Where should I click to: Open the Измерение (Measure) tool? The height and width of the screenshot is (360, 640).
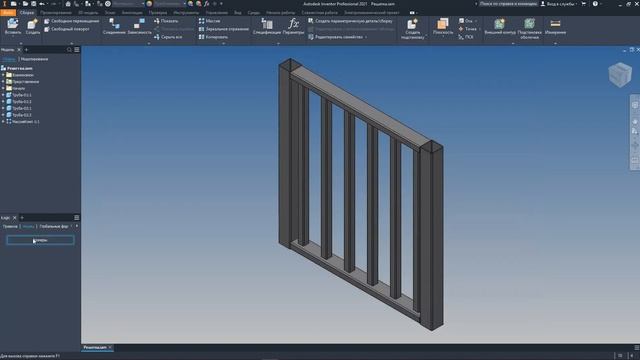[555, 26]
